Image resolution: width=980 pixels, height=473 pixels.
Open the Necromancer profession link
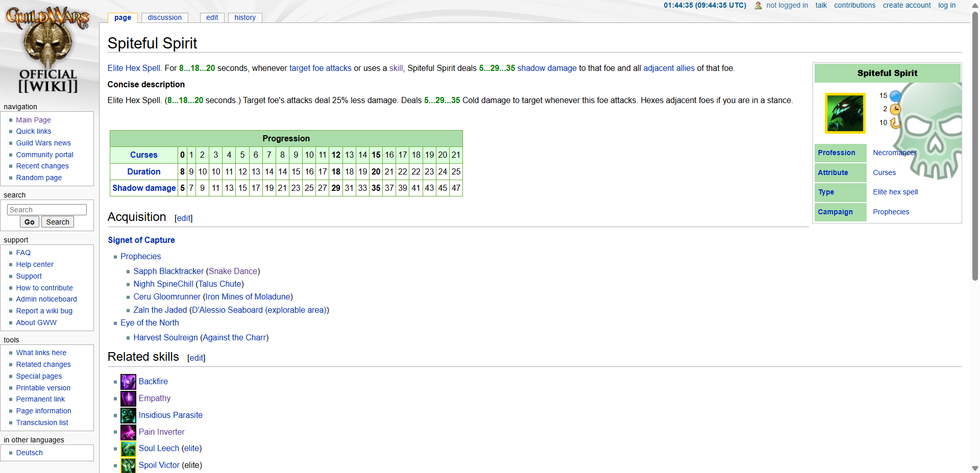tap(895, 153)
